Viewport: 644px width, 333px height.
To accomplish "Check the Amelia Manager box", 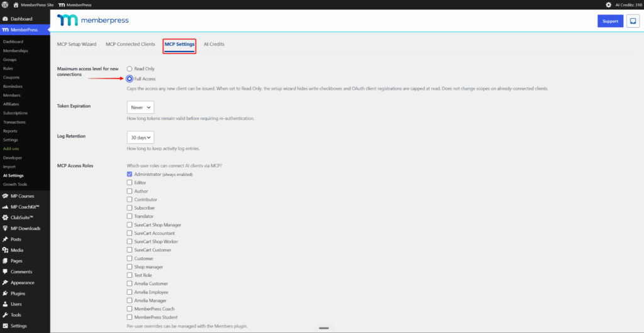I will coord(130,300).
